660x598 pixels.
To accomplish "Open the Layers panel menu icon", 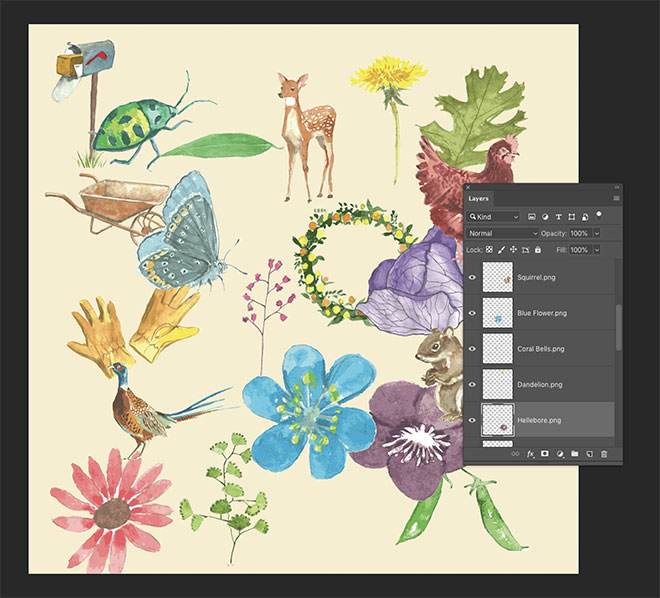I will [616, 198].
